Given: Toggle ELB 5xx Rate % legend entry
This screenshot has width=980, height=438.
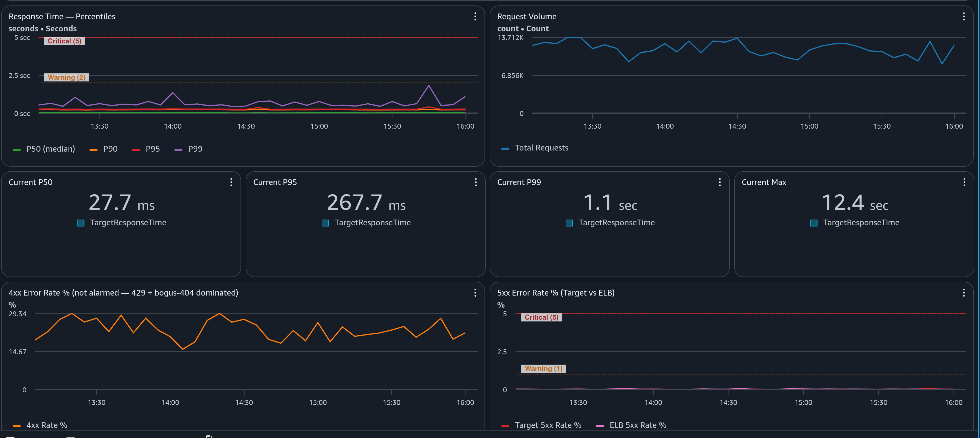Looking at the screenshot, I should pos(631,425).
